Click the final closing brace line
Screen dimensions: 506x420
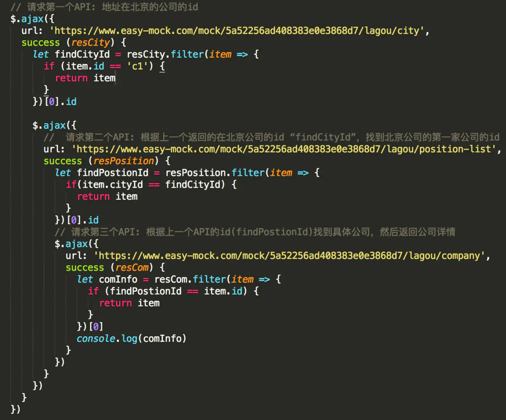pyautogui.click(x=16, y=409)
